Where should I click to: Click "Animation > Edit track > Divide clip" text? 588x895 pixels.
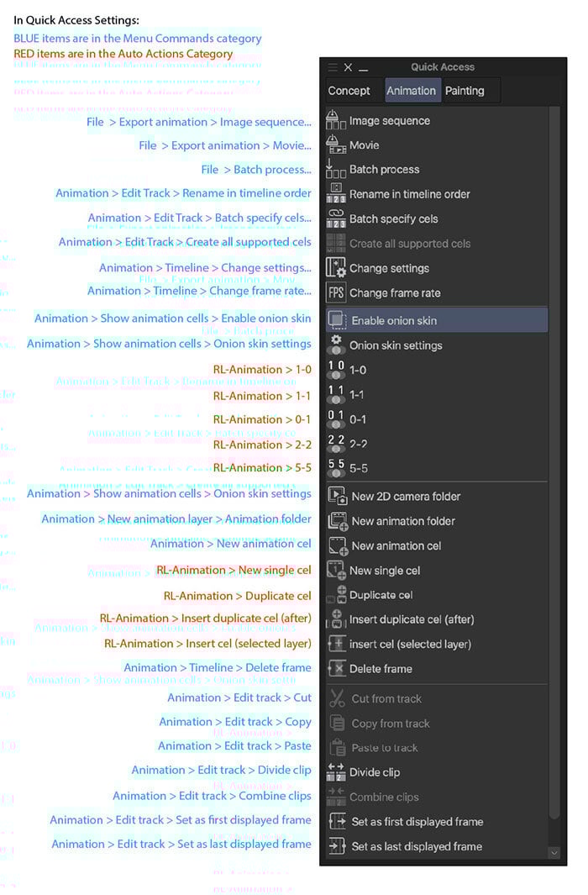(221, 770)
